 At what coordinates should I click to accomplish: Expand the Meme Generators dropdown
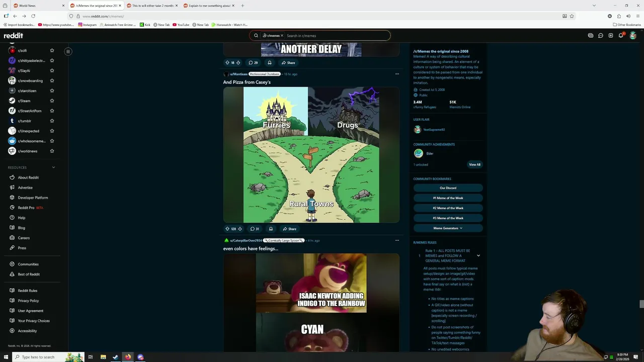click(448, 228)
